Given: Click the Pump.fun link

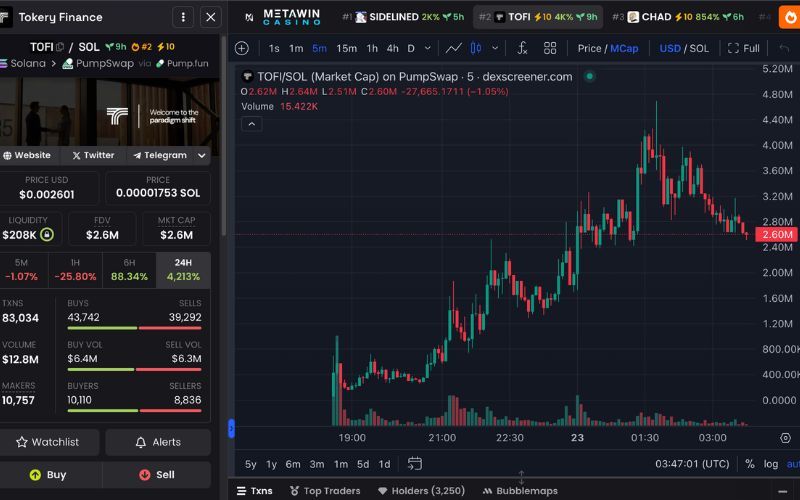Looking at the screenshot, I should point(182,64).
